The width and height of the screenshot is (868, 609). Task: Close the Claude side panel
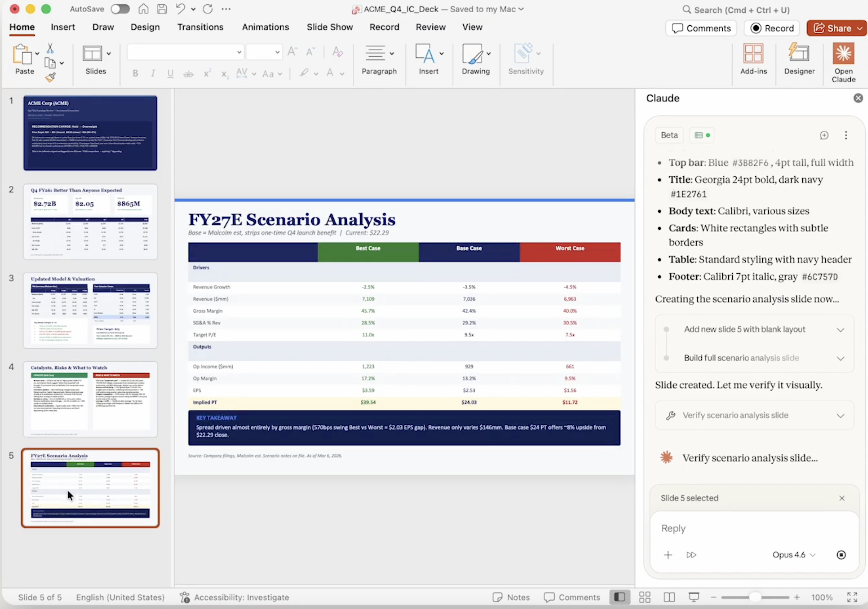coord(858,98)
